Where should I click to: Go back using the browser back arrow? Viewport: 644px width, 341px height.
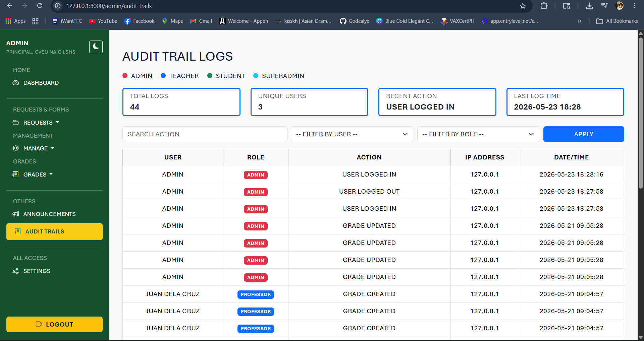pos(9,6)
